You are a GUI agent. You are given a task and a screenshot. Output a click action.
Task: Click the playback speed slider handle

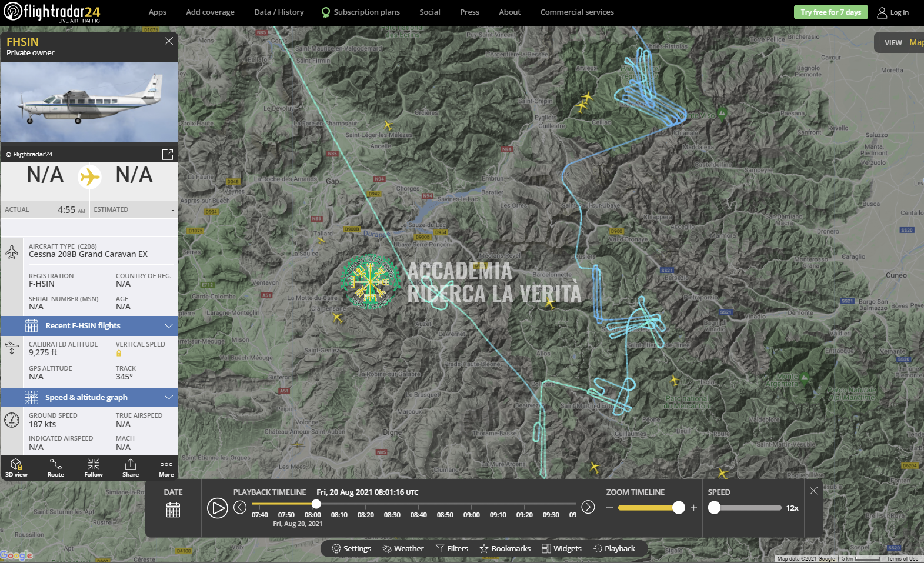point(715,508)
